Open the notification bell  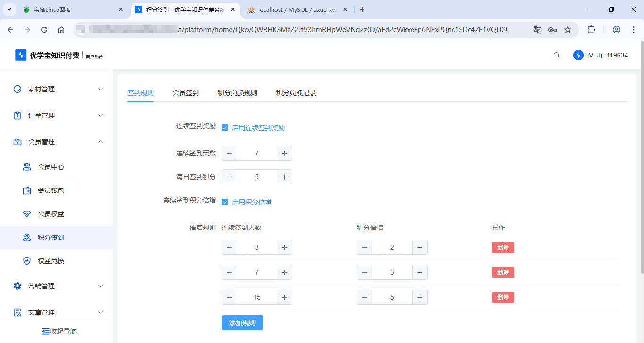coord(556,55)
